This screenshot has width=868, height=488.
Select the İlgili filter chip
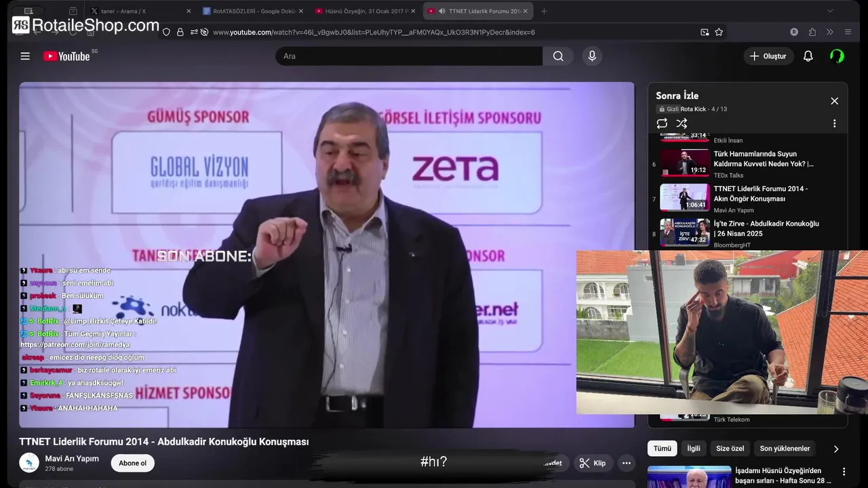694,449
